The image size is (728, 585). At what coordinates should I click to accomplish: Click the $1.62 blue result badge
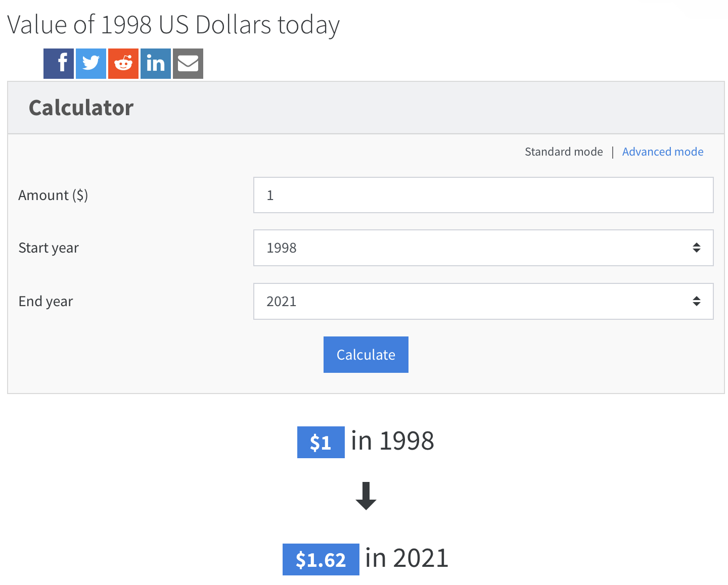pyautogui.click(x=321, y=559)
